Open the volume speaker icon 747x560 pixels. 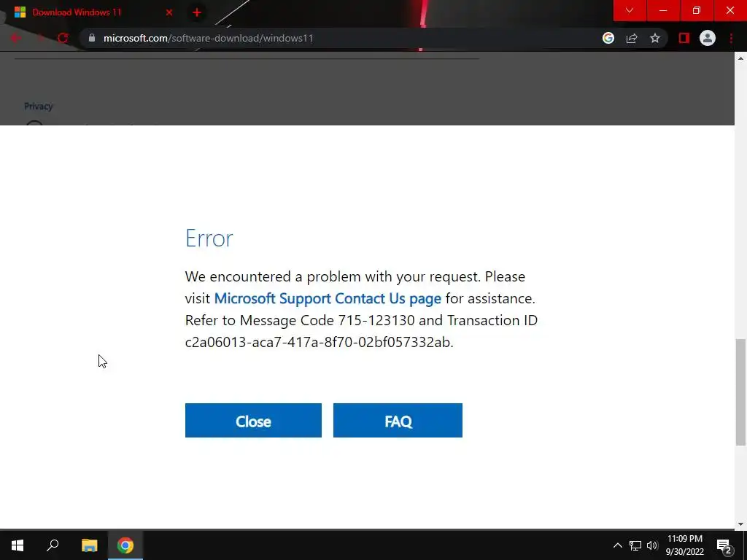tap(652, 545)
